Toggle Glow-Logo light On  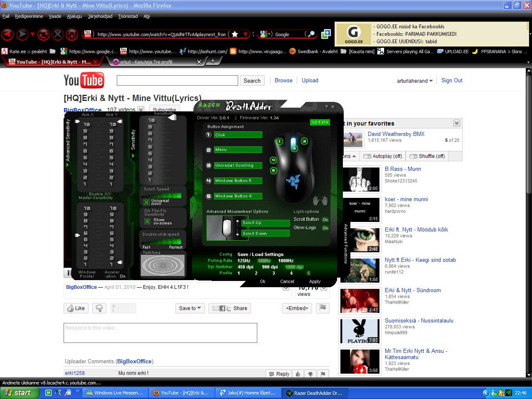(x=325, y=228)
